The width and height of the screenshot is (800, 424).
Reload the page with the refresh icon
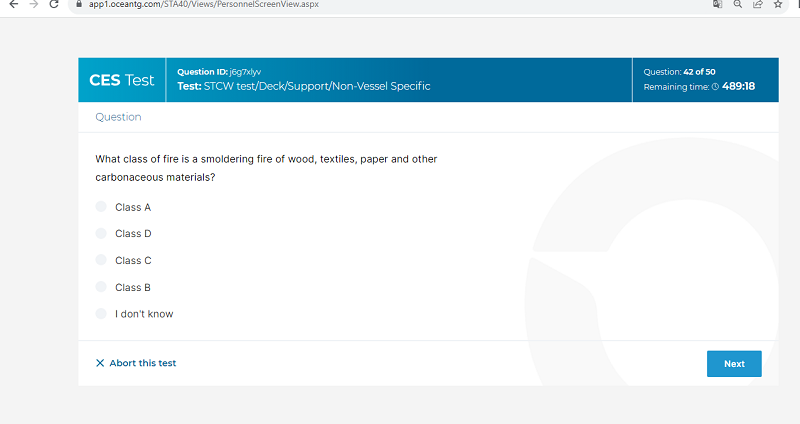54,4
